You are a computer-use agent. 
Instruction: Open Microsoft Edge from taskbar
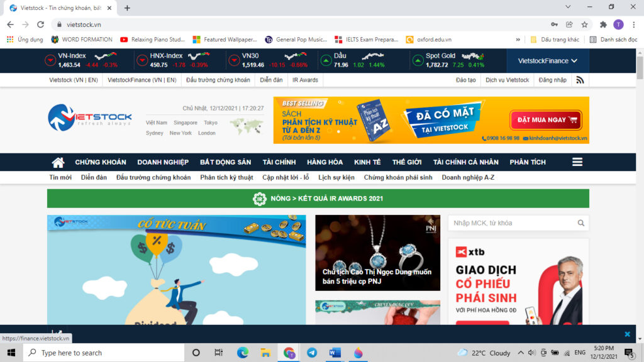tap(242, 353)
